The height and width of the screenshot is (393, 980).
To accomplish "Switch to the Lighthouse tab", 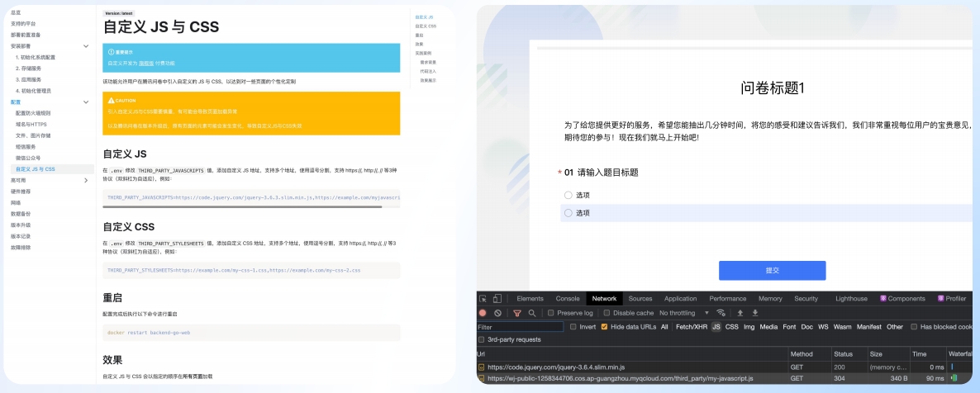I will coord(851,299).
